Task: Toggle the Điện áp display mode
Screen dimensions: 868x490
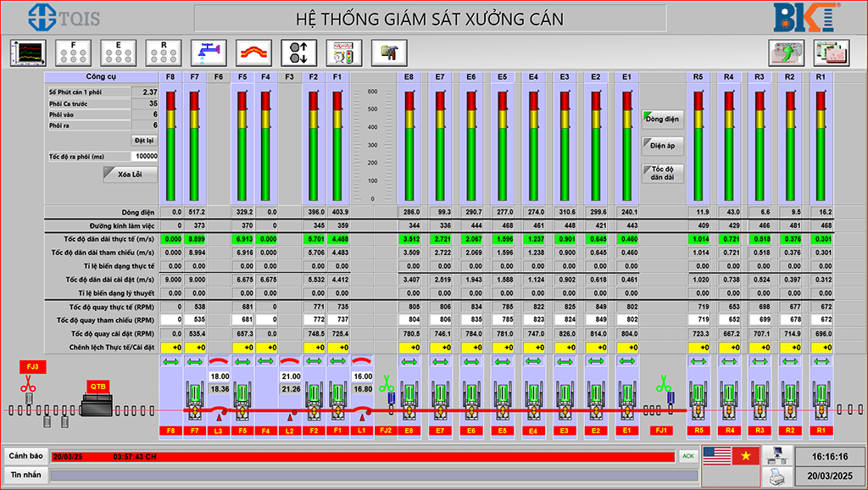Action: pos(663,146)
